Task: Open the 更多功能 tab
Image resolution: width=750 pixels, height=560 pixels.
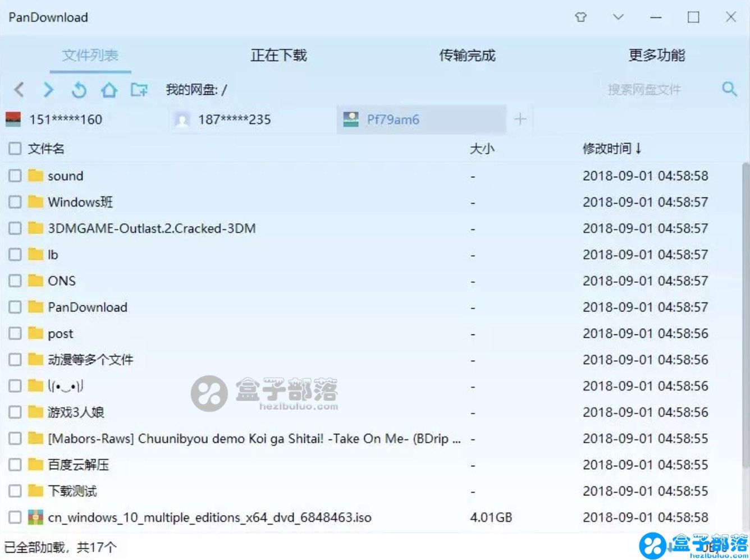Action: click(657, 55)
